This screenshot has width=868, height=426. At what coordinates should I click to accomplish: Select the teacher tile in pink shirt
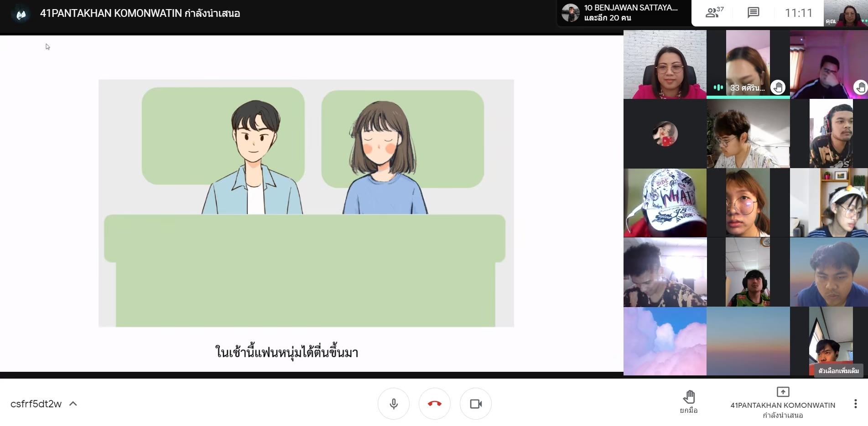click(x=665, y=65)
